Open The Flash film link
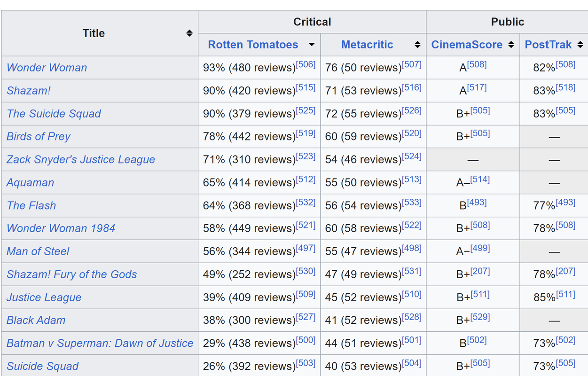 pyautogui.click(x=31, y=206)
